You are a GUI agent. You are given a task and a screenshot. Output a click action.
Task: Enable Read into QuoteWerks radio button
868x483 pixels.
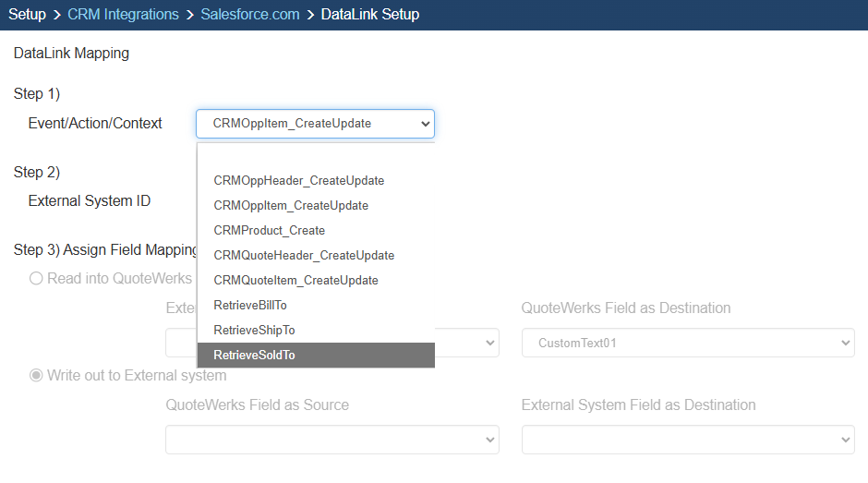pos(37,278)
